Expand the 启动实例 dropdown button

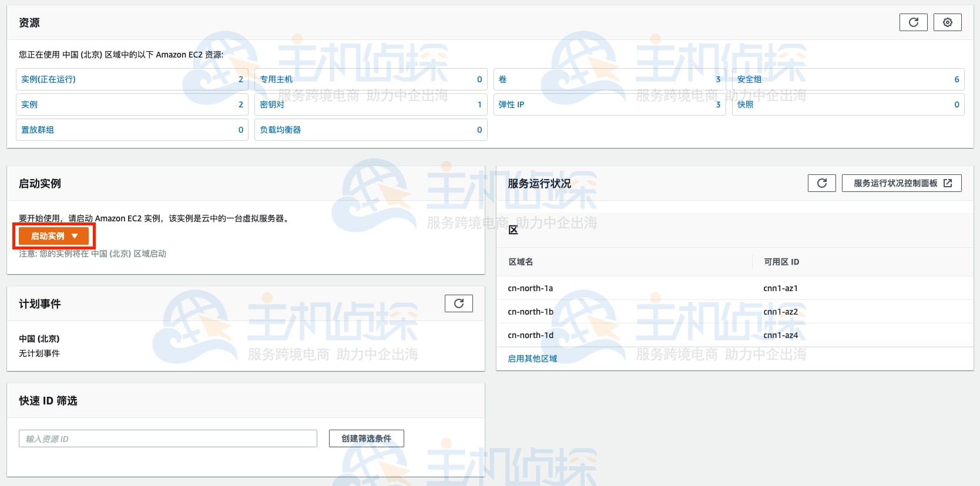pyautogui.click(x=54, y=236)
